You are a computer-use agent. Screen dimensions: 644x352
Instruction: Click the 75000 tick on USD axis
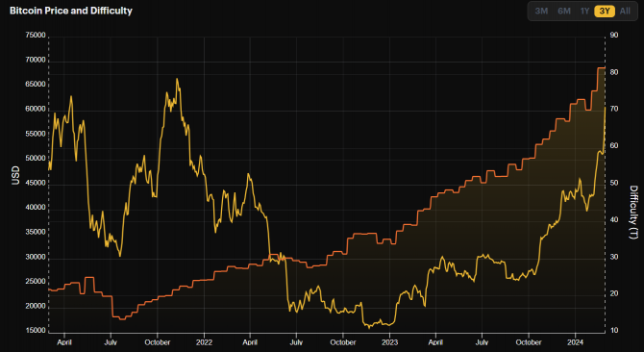click(x=36, y=36)
